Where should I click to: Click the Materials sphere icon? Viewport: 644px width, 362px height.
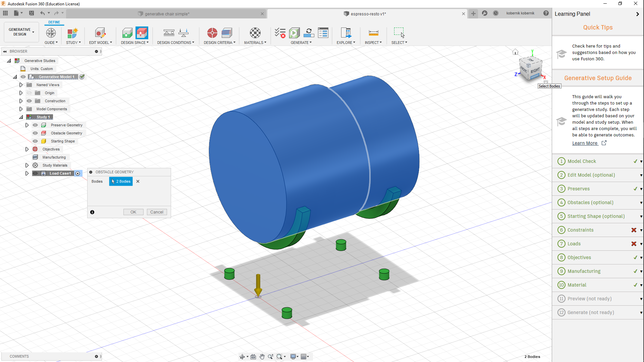tap(255, 33)
